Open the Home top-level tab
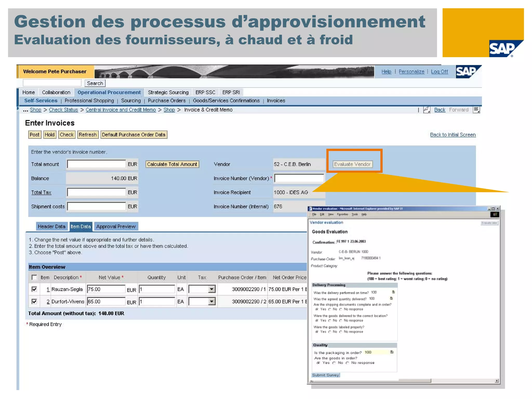This screenshot has height=399, width=532. pyautogui.click(x=29, y=92)
